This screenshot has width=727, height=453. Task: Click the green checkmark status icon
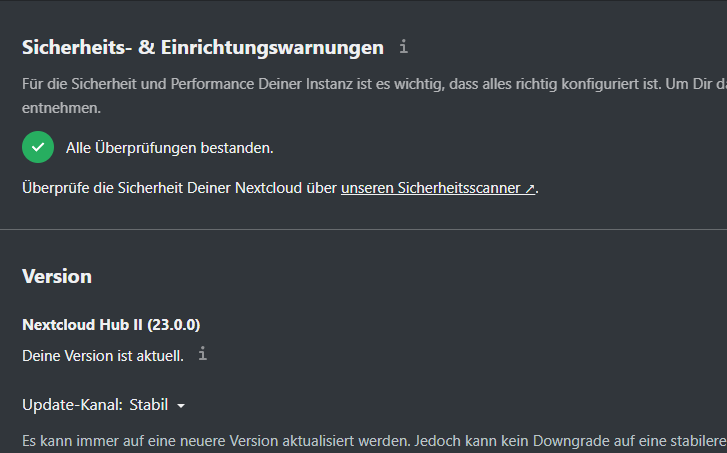pos(38,147)
